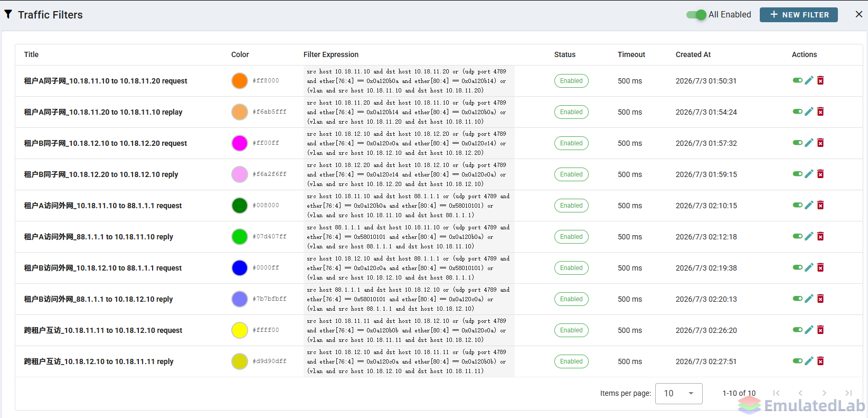Click the Status column header

click(565, 54)
